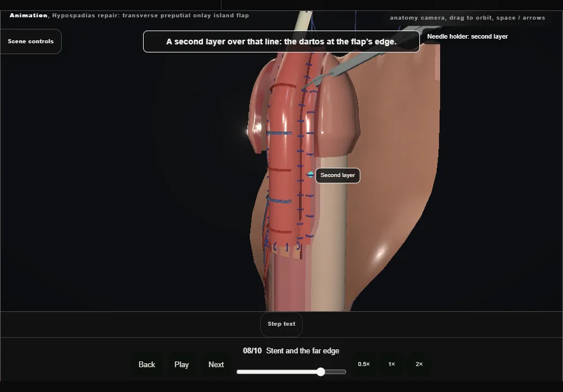Play the animation
The width and height of the screenshot is (563, 392).
(181, 364)
